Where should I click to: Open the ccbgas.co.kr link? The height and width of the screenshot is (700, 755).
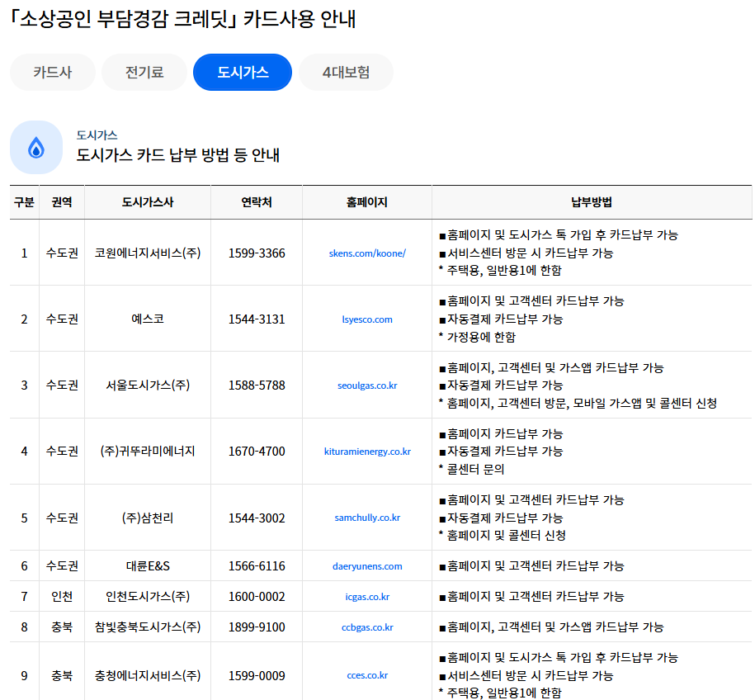point(367,627)
